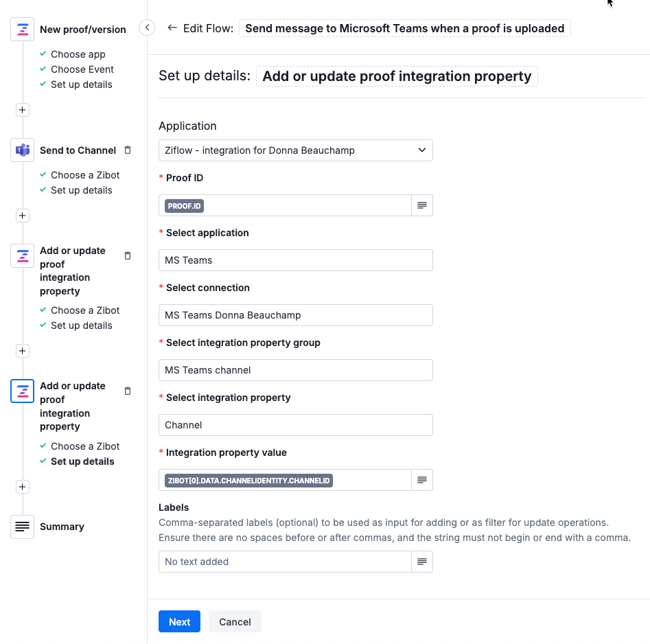Delete the first Add or update proof step
650x644 pixels.
(127, 255)
